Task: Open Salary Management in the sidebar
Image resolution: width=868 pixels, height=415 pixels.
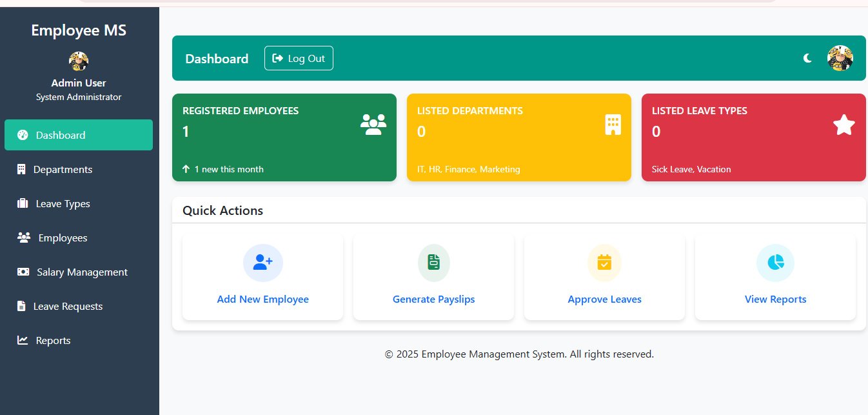Action: [82, 272]
